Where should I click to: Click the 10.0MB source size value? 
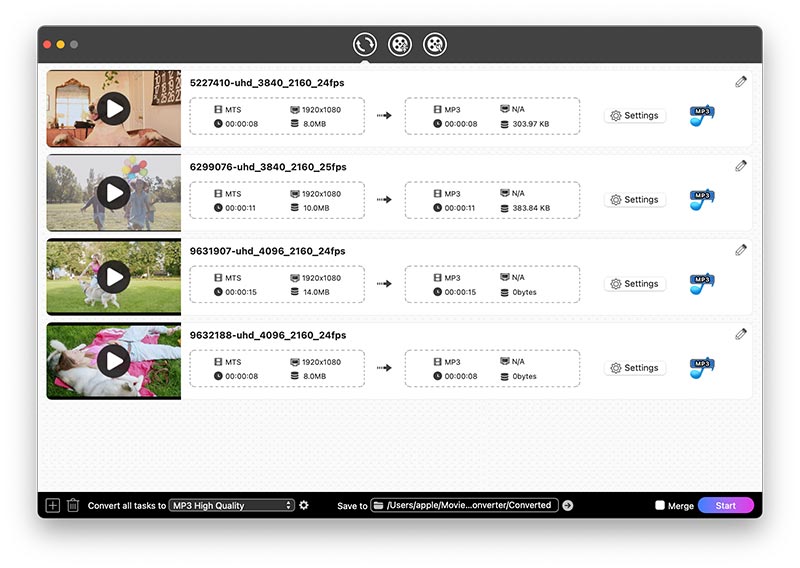click(316, 208)
